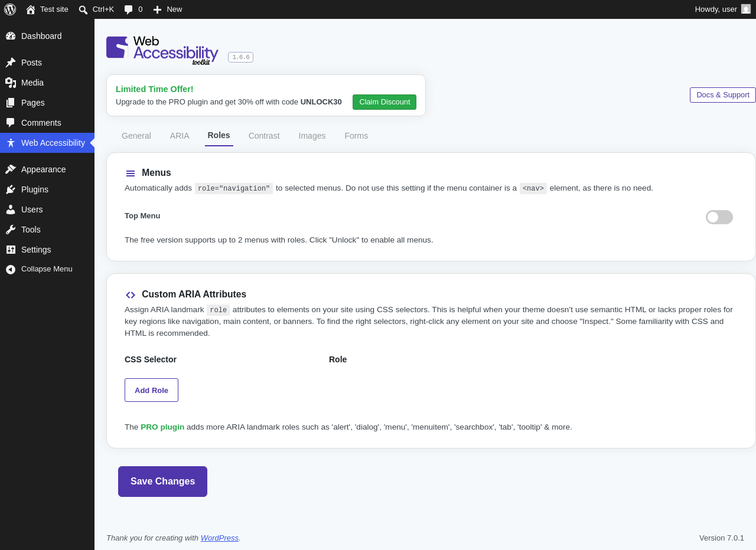Click Howdy, user account text
The image size is (756, 550).
point(716,9)
